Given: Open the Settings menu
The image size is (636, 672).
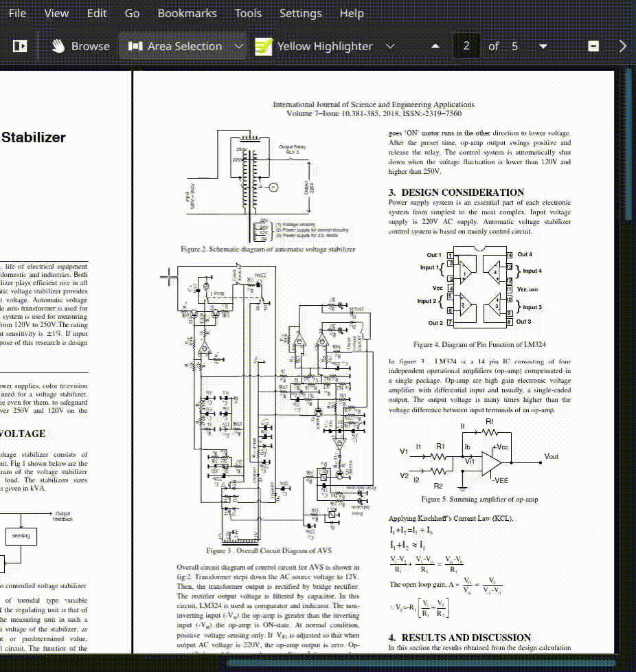Looking at the screenshot, I should (x=300, y=13).
